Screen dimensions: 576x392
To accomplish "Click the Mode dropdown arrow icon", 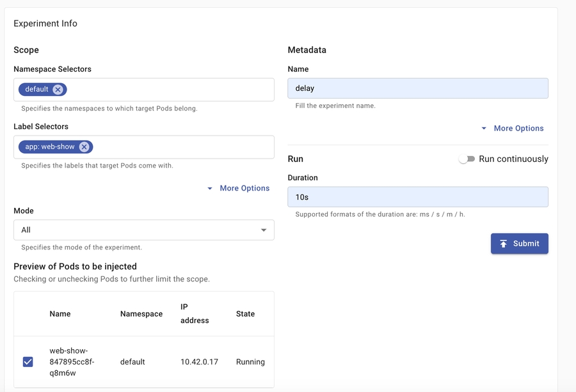I will click(264, 230).
